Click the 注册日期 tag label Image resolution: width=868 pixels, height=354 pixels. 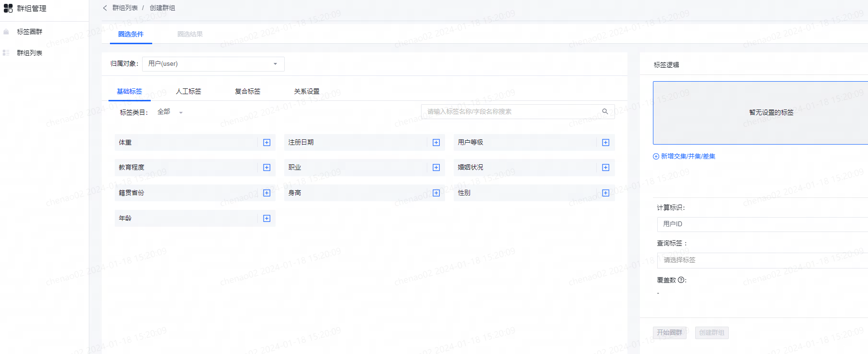pyautogui.click(x=301, y=143)
